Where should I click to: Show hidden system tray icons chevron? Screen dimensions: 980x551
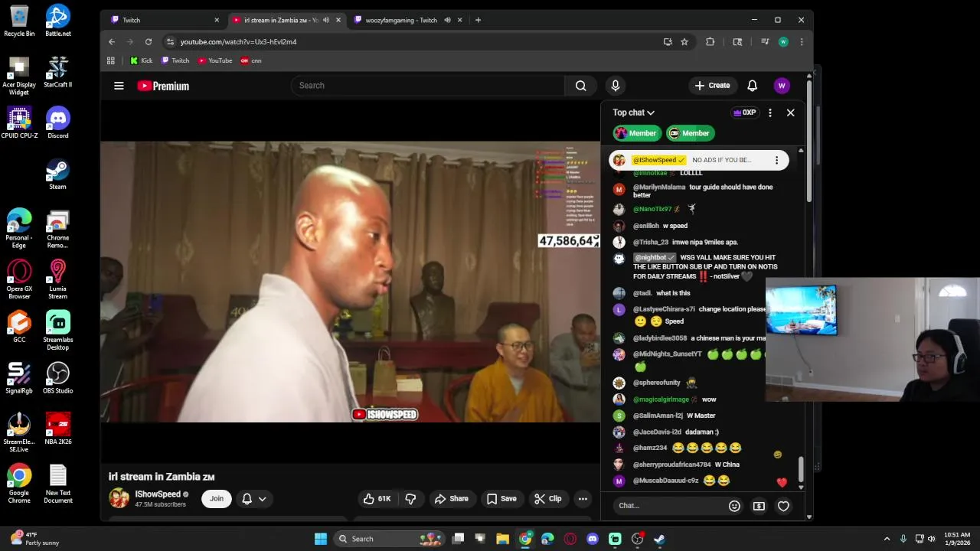tap(887, 539)
